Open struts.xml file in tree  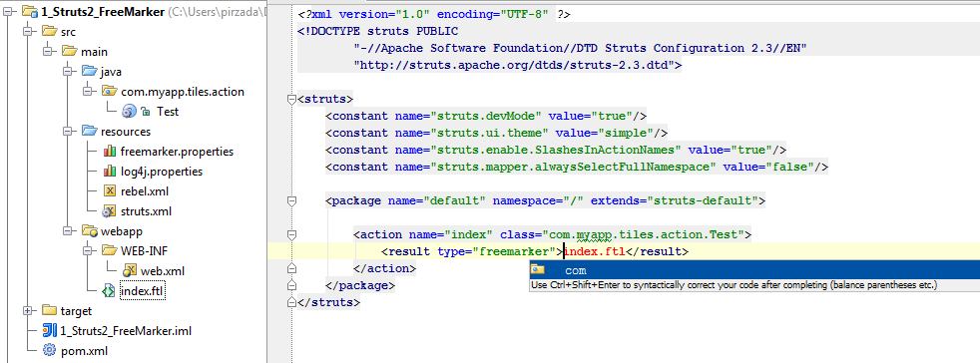pos(147,211)
